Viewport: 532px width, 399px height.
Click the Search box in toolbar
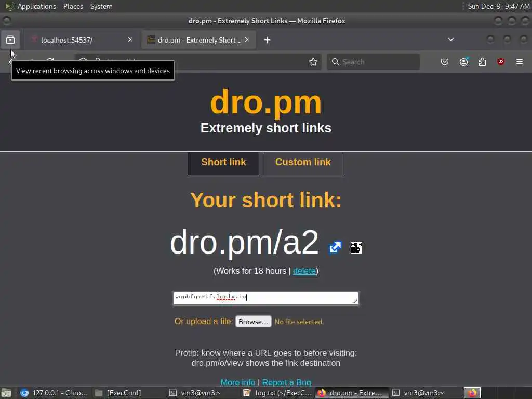[373, 62]
